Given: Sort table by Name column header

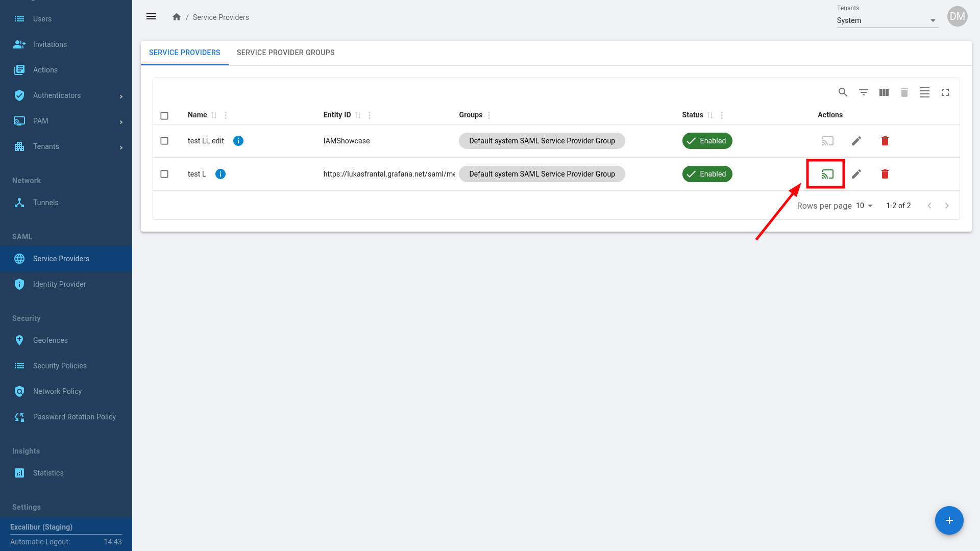Looking at the screenshot, I should pyautogui.click(x=198, y=115).
